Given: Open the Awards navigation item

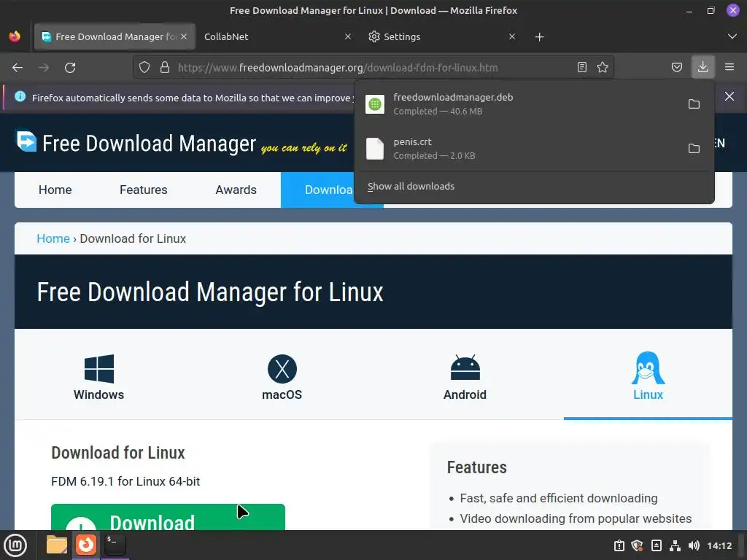Looking at the screenshot, I should [236, 190].
